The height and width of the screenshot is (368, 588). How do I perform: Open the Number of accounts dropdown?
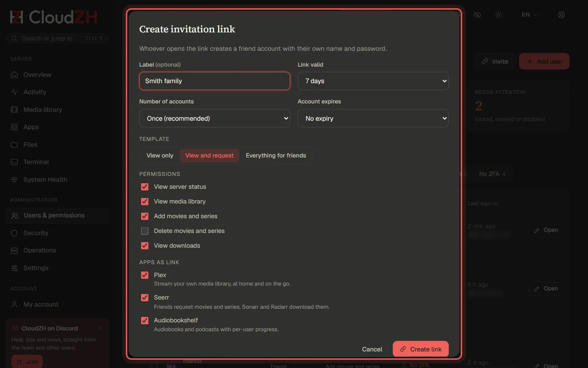pyautogui.click(x=215, y=118)
